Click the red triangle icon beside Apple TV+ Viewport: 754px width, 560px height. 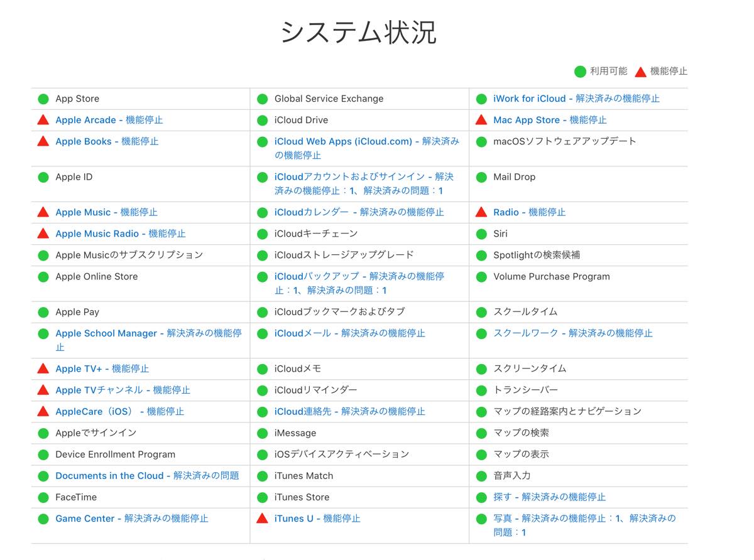[43, 368]
